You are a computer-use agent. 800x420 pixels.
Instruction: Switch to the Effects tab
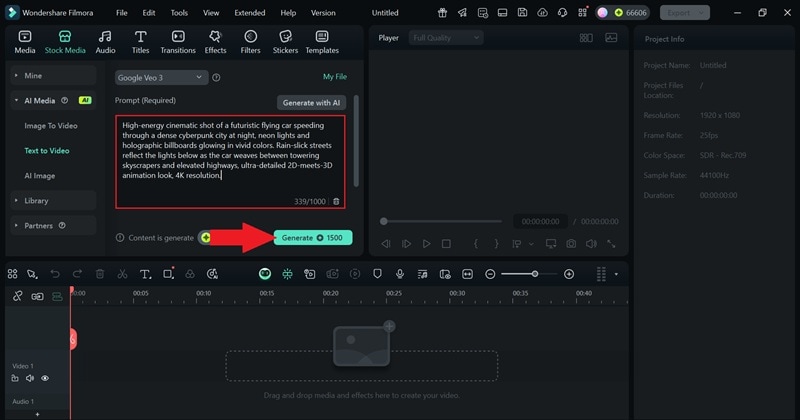tap(215, 42)
